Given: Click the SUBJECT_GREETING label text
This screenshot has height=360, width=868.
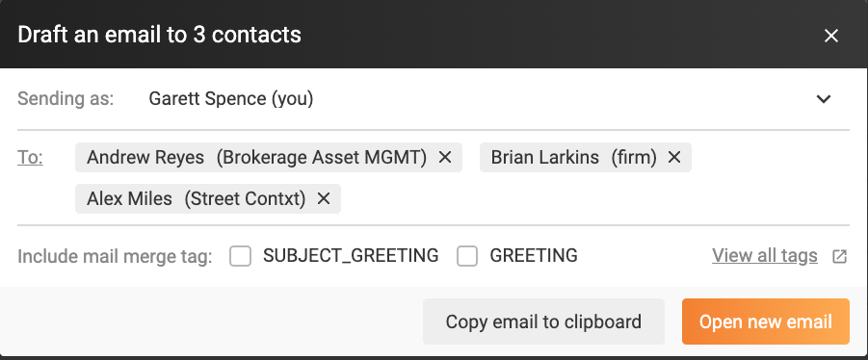Looking at the screenshot, I should point(351,255).
